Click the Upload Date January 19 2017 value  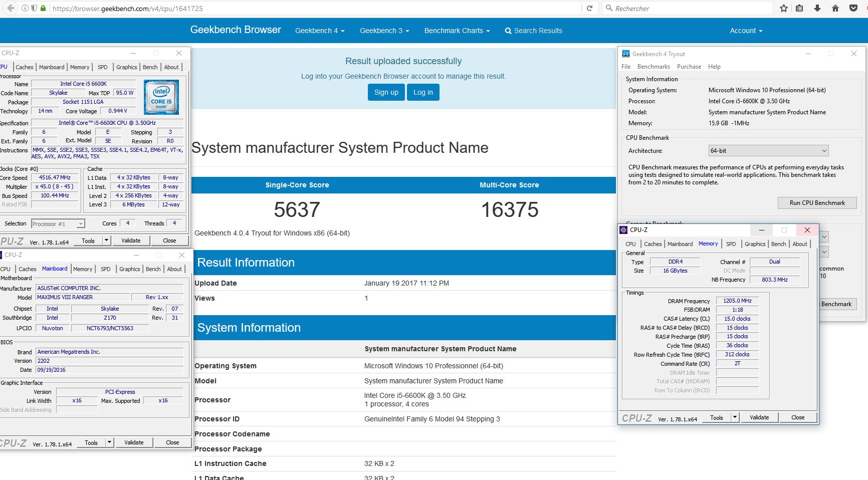click(406, 283)
